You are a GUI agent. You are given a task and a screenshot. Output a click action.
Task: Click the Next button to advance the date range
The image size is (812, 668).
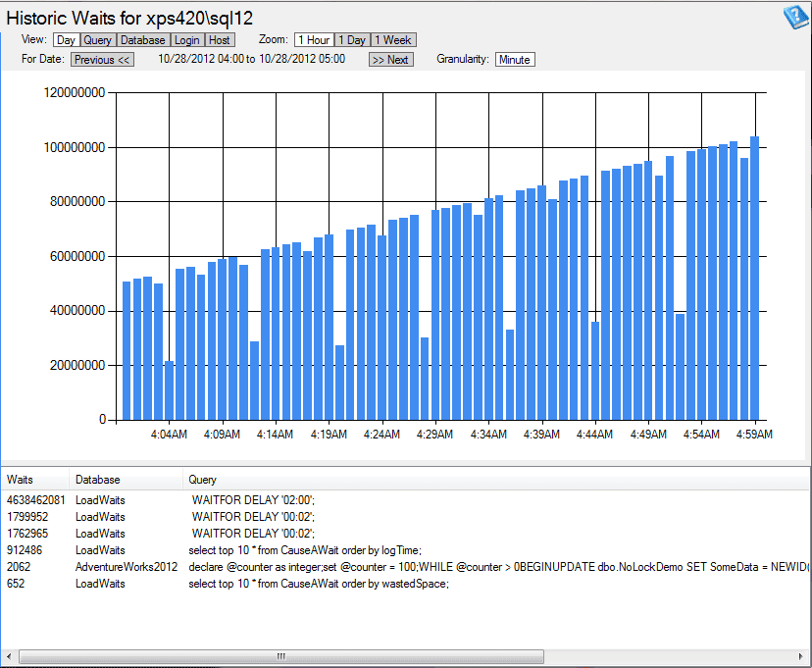click(x=390, y=59)
